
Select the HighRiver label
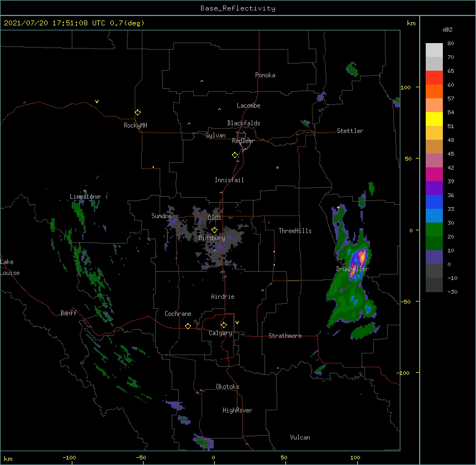[237, 410]
